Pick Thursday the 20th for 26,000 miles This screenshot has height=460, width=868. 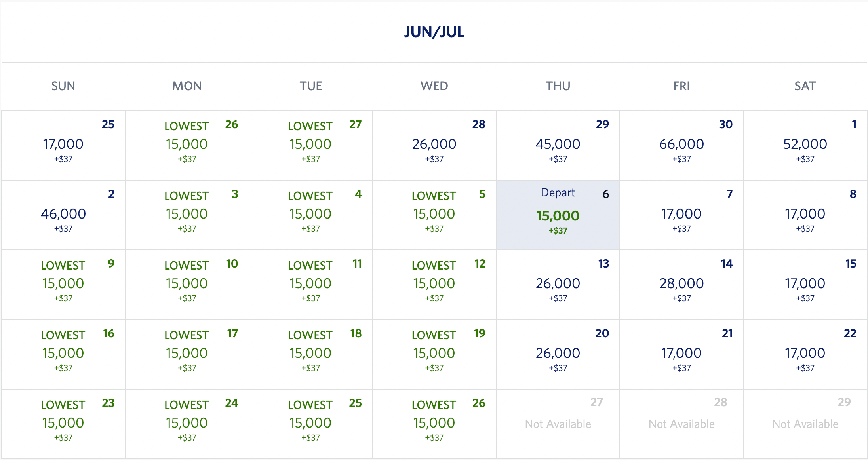tap(558, 354)
